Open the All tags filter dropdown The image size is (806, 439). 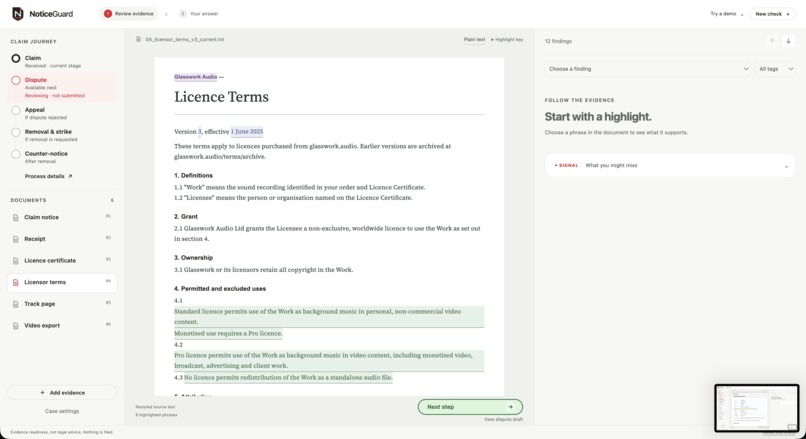click(776, 69)
